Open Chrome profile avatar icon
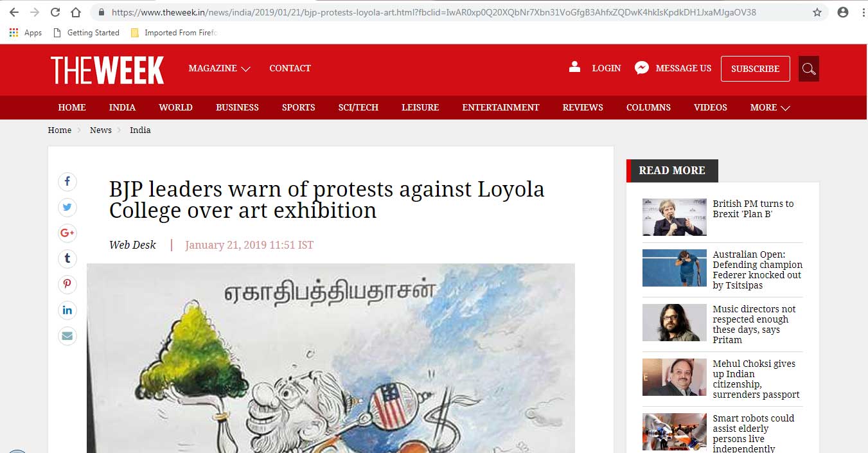 843,12
